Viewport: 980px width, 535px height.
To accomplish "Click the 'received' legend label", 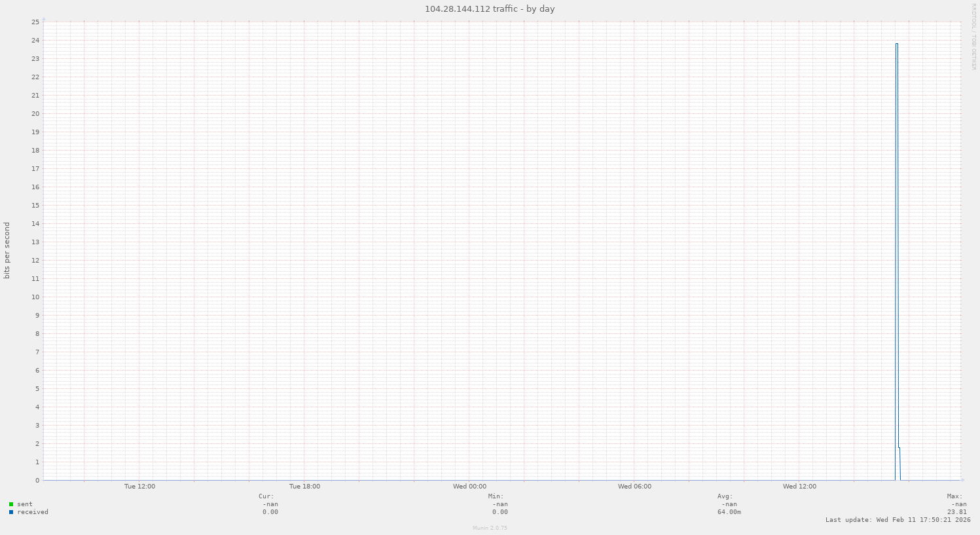I will tap(33, 512).
